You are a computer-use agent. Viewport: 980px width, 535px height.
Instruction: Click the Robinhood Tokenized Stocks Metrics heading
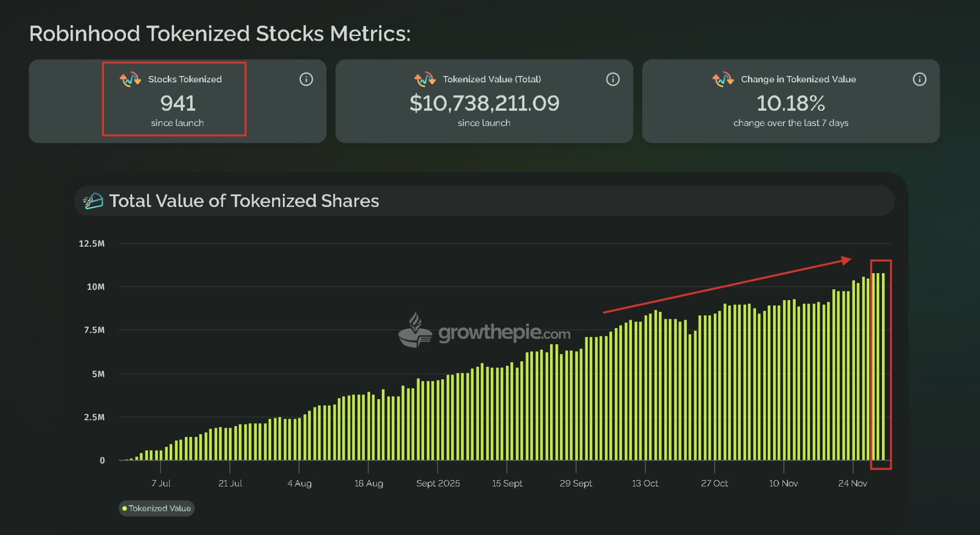220,34
